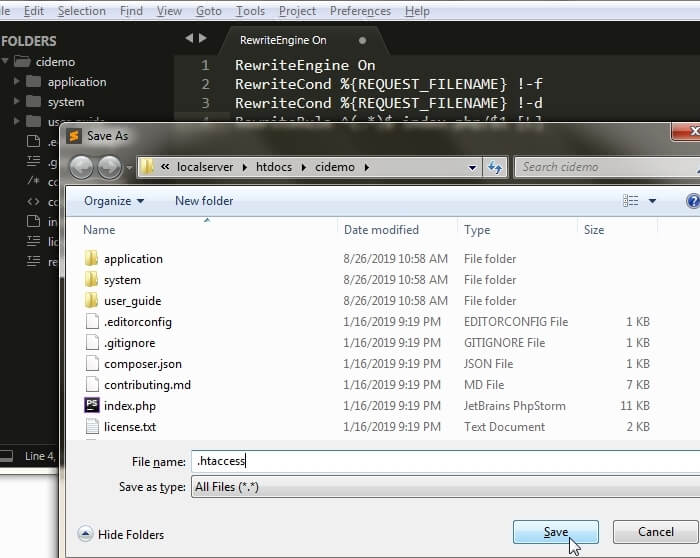Open address bar previous locations dropdown
Viewport: 700px width, 558px height.
click(x=472, y=167)
